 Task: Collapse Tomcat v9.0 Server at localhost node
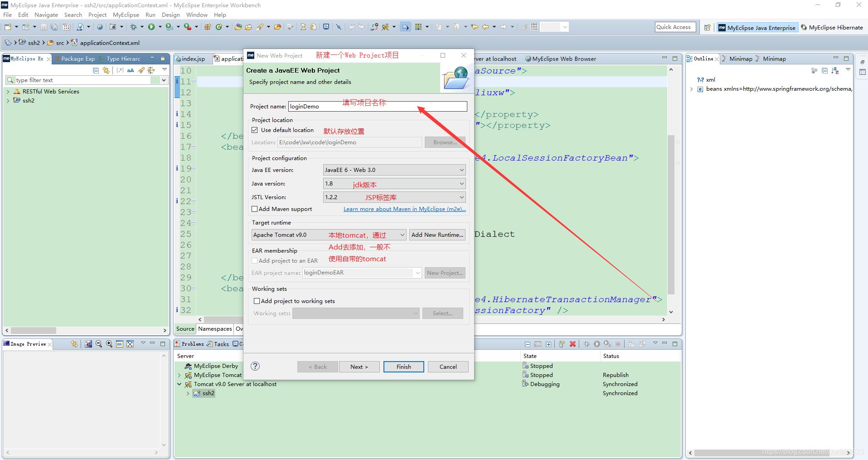pyautogui.click(x=179, y=384)
